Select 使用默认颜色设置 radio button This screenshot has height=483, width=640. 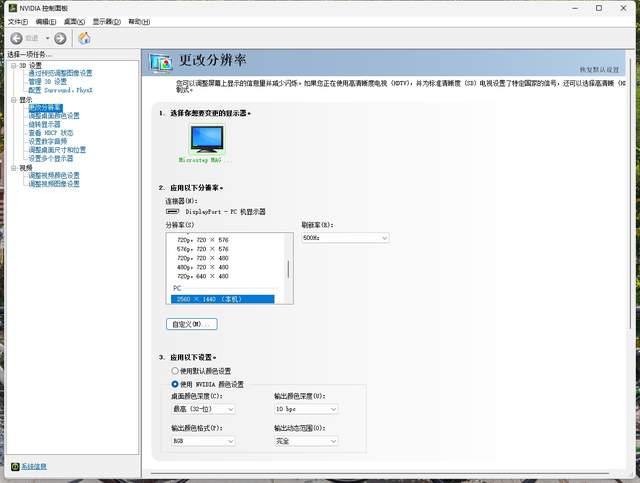pos(175,371)
